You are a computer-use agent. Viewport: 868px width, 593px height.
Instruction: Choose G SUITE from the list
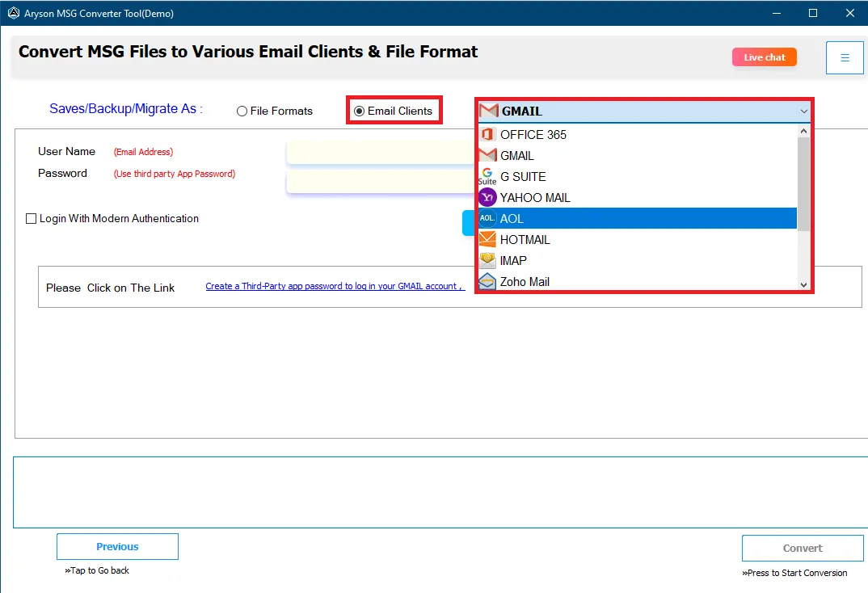click(x=638, y=176)
